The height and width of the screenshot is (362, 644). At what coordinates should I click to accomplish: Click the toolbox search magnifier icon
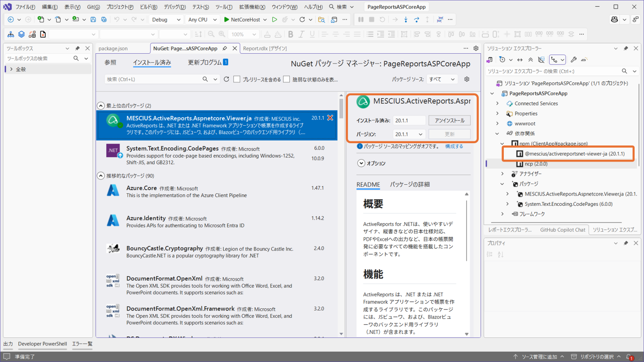point(76,59)
